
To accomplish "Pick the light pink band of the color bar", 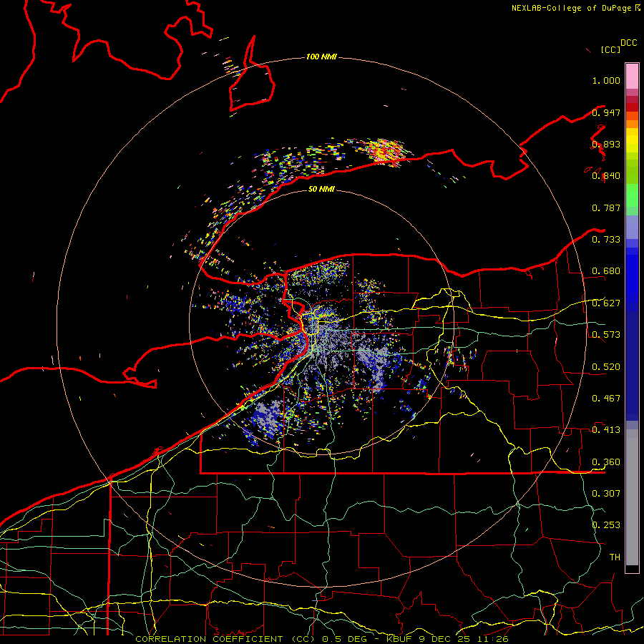I will pyautogui.click(x=632, y=76).
